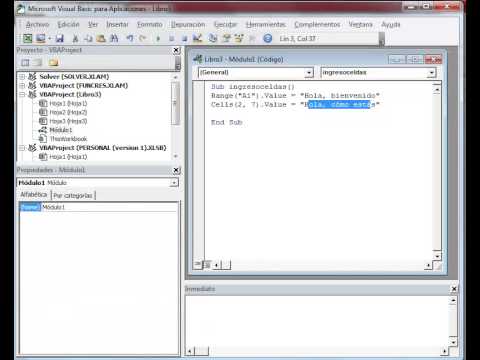
Task: Click the View Microsoft Excel toolbar icon
Action: click(x=28, y=39)
